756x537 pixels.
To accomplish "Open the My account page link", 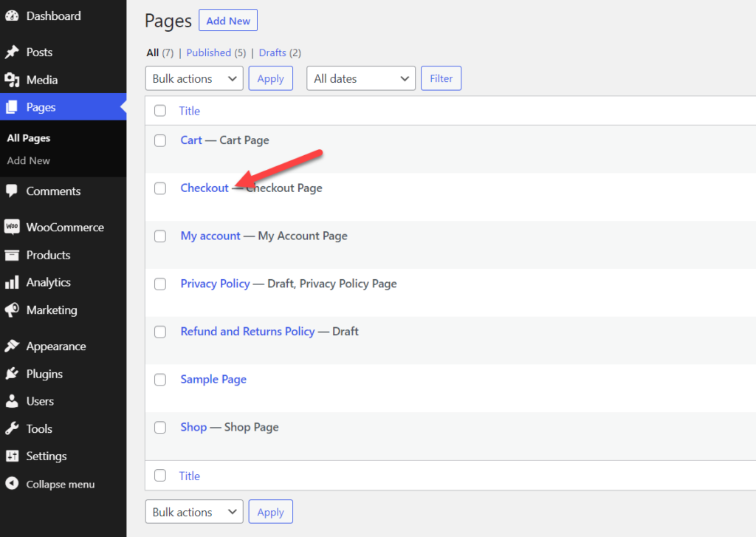I will coord(210,236).
